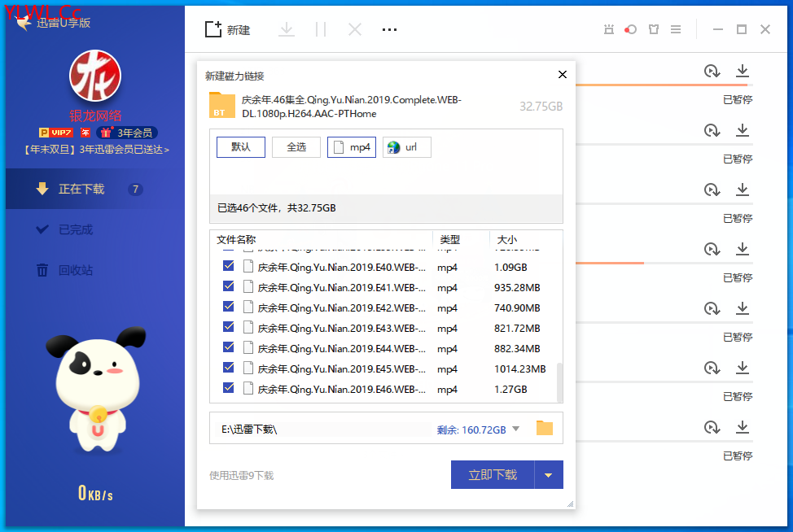
Task: Click the panda dog mascot
Action: [96, 389]
